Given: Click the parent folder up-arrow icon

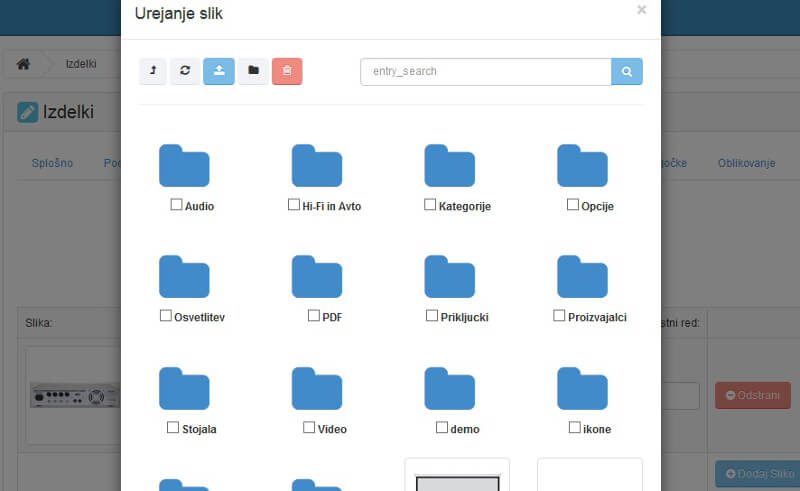Looking at the screenshot, I should [153, 71].
